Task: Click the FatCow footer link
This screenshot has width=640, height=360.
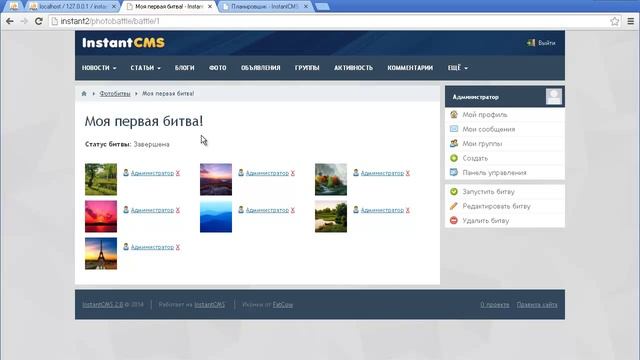Action: (x=282, y=304)
